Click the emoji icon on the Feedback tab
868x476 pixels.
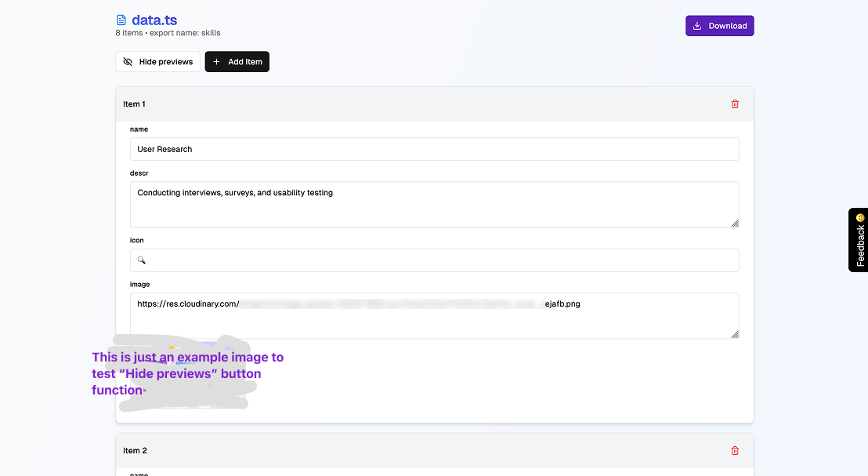coord(859,216)
